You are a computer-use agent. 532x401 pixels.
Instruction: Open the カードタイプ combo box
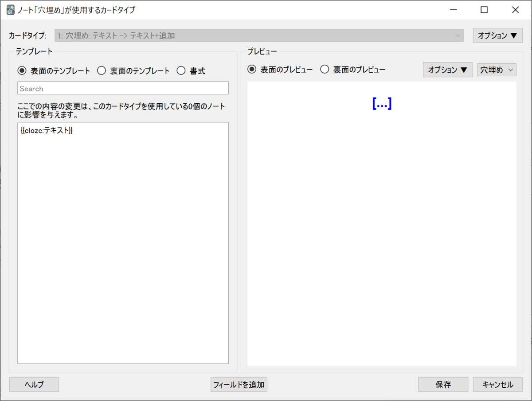pyautogui.click(x=259, y=35)
